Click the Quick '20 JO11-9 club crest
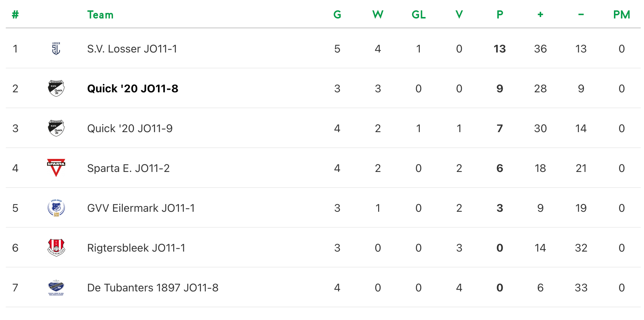The width and height of the screenshot is (644, 320). (56, 128)
